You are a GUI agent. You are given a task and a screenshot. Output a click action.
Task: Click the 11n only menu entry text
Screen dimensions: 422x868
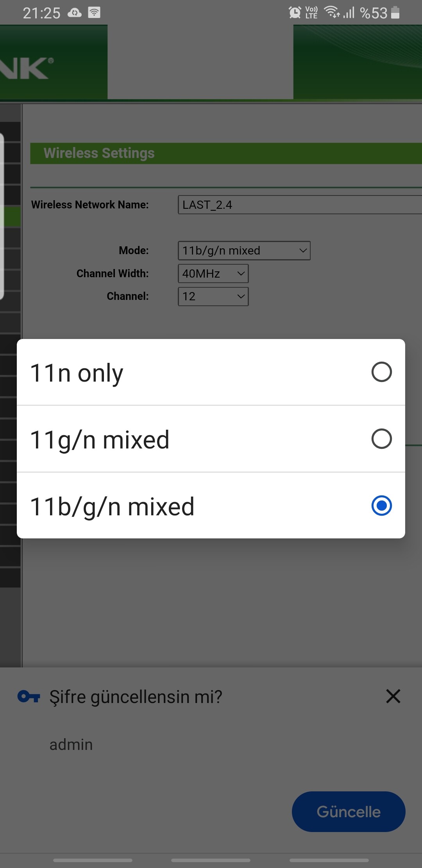(77, 373)
